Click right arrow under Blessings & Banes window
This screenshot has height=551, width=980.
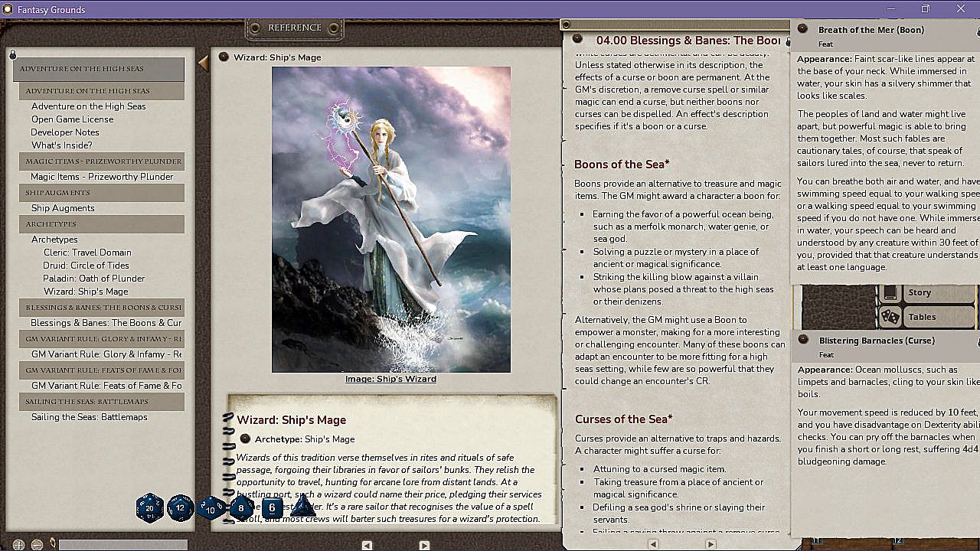[x=710, y=544]
